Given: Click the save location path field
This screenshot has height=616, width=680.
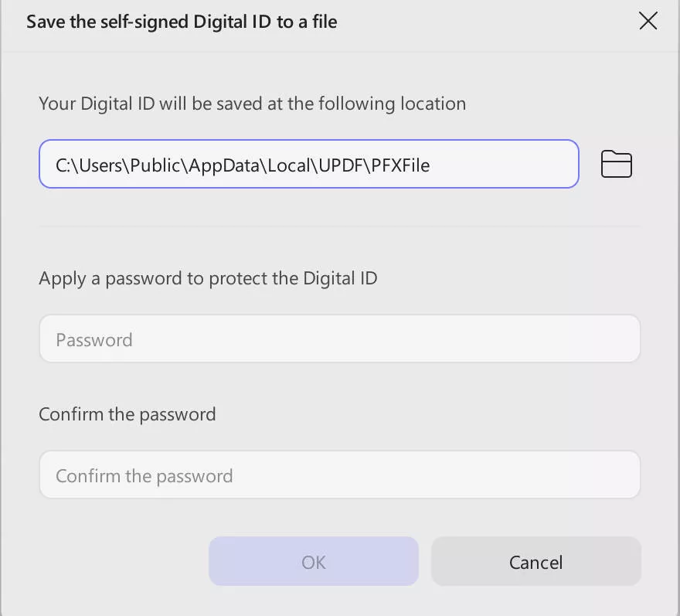Looking at the screenshot, I should [x=309, y=164].
